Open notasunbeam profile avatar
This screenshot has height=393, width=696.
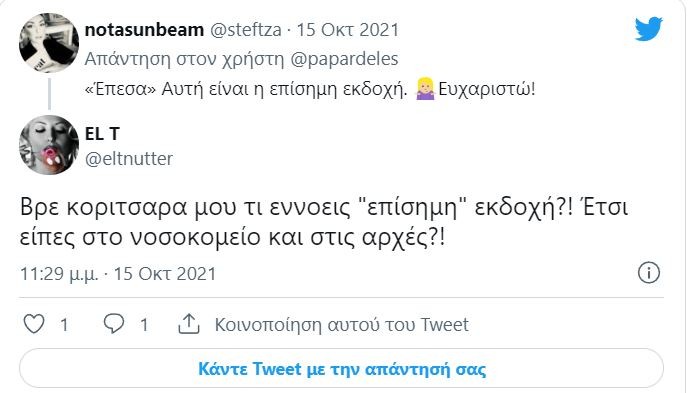coord(49,43)
